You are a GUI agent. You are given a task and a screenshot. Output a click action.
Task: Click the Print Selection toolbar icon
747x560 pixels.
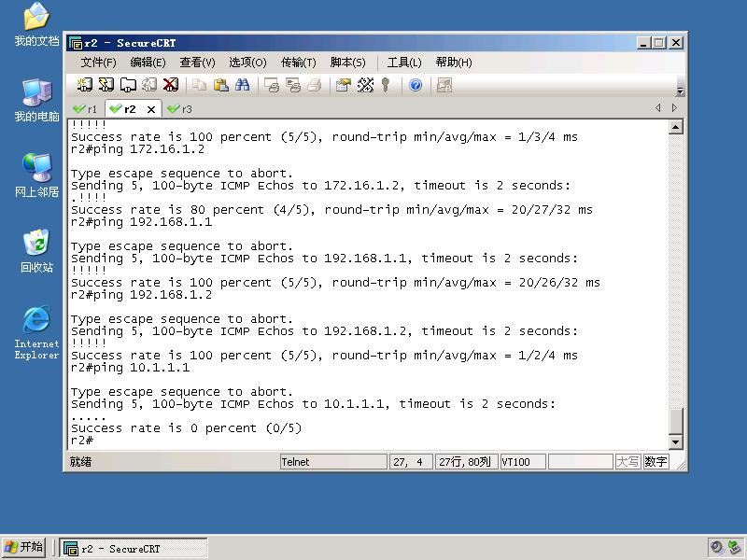tap(293, 85)
